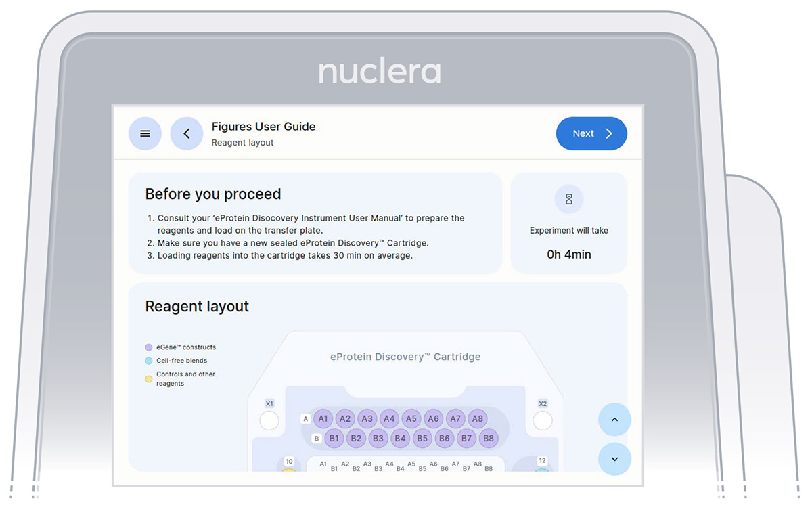Open the hamburger menu
Image resolution: width=812 pixels, height=509 pixels.
145,133
